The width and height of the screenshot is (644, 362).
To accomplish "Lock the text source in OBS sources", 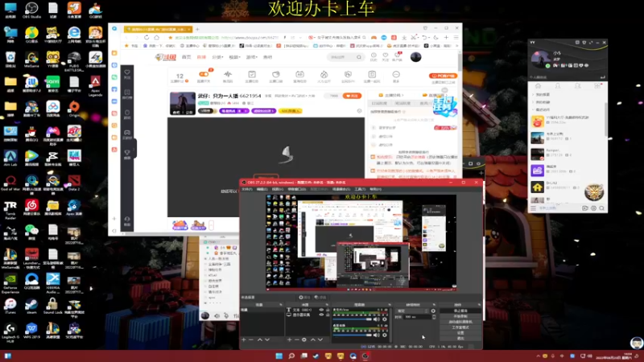I will pyautogui.click(x=328, y=310).
